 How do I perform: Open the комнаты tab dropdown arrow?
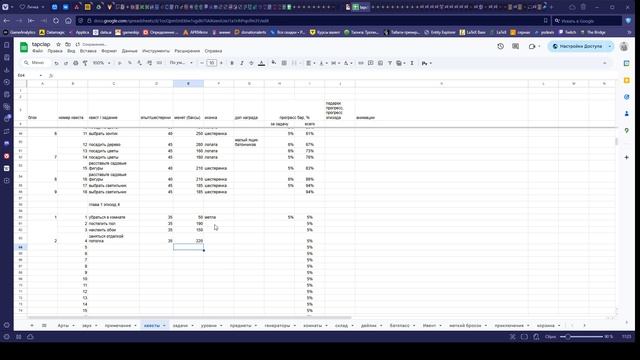[327, 326]
